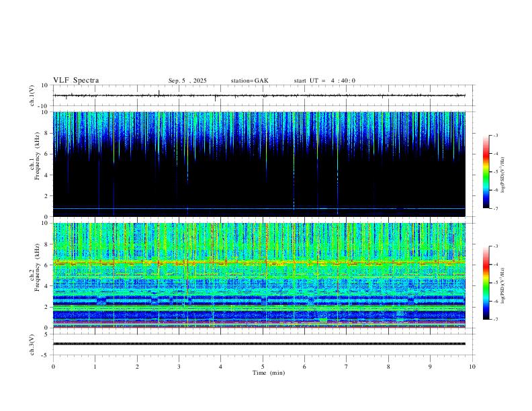Viewport: 532px width, 411px height.
Task: Click the 'Time (min)' axis label
Action: coord(269,373)
